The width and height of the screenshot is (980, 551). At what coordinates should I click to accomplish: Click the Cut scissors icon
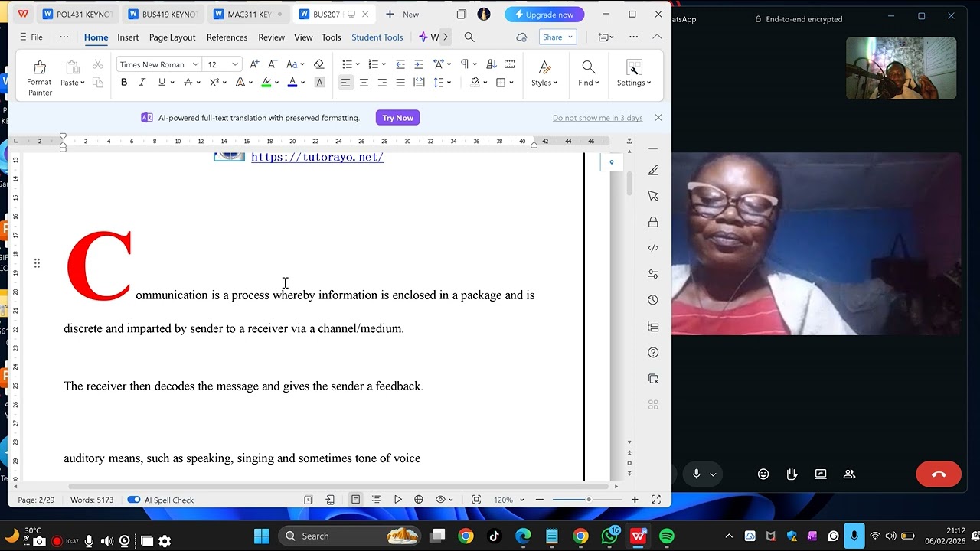98,65
